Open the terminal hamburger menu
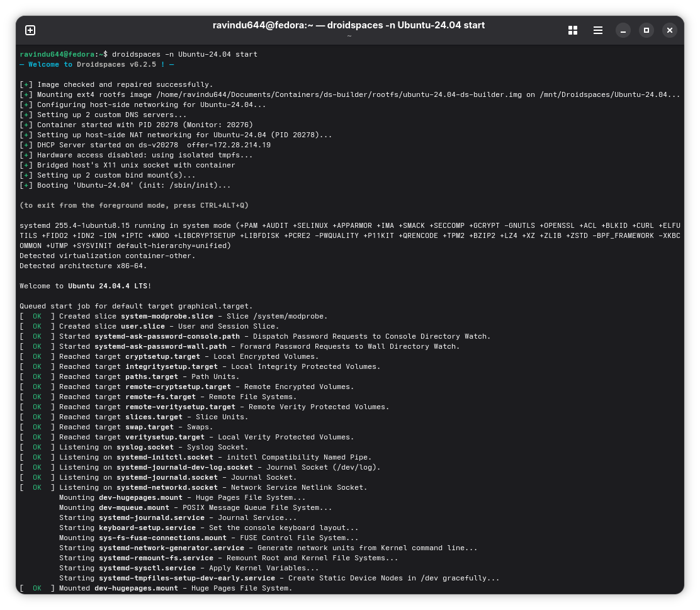Image resolution: width=700 pixels, height=610 pixels. click(598, 30)
